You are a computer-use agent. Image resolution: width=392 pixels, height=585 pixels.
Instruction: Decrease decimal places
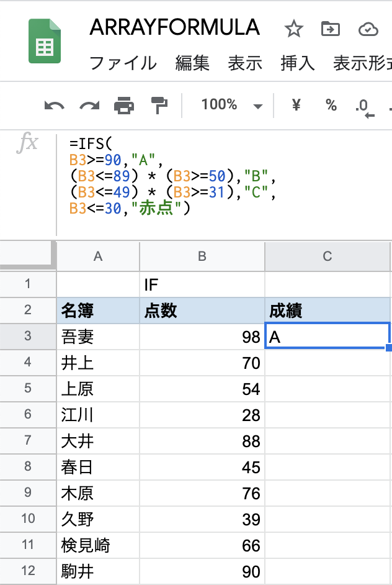point(365,108)
